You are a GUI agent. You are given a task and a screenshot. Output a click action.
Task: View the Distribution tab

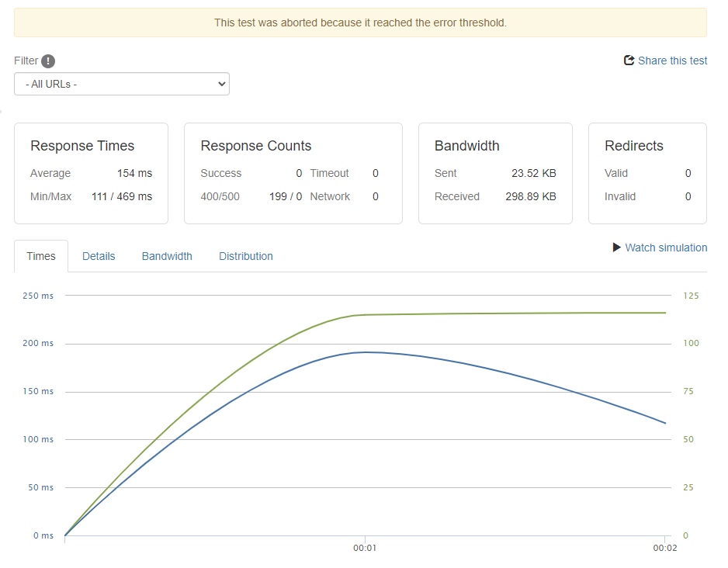coord(246,256)
